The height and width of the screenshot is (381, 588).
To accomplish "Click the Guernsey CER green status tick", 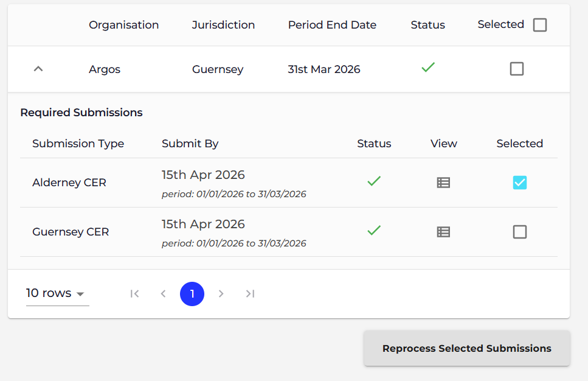I will (x=374, y=230).
